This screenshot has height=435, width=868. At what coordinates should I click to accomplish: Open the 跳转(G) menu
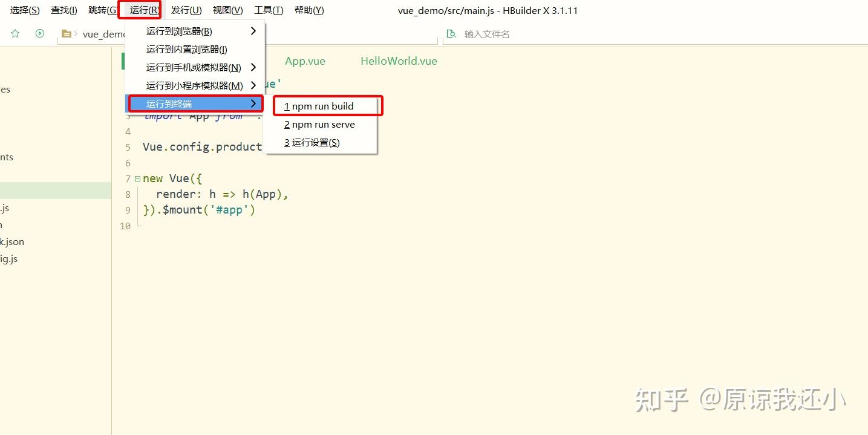(102, 10)
